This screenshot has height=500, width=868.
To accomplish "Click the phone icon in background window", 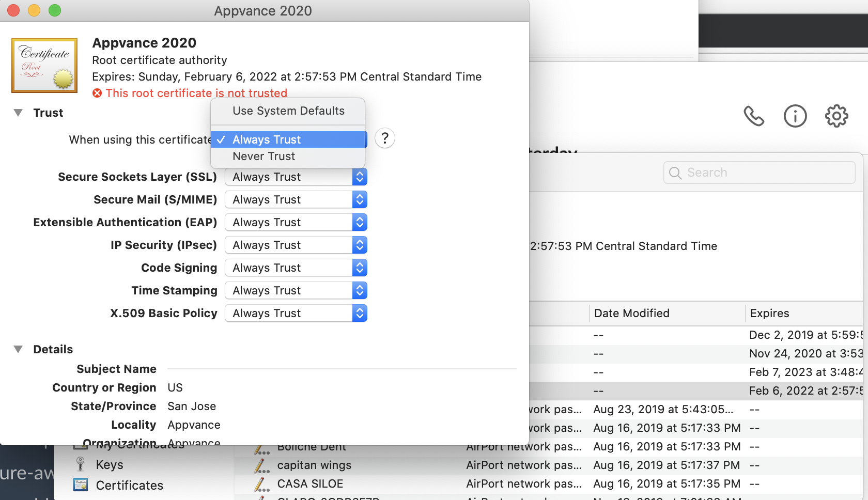I will pyautogui.click(x=754, y=116).
